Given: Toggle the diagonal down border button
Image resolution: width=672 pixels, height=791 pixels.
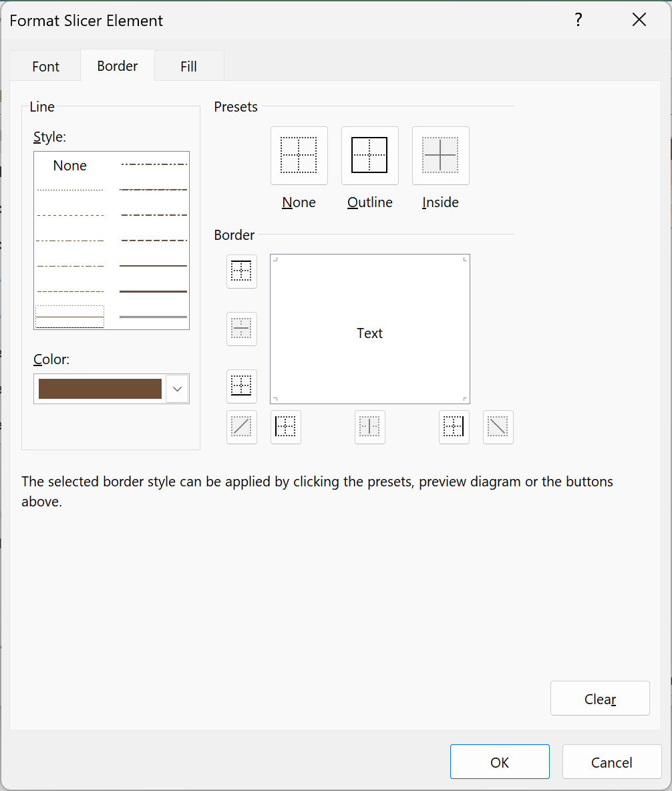Looking at the screenshot, I should [x=498, y=428].
